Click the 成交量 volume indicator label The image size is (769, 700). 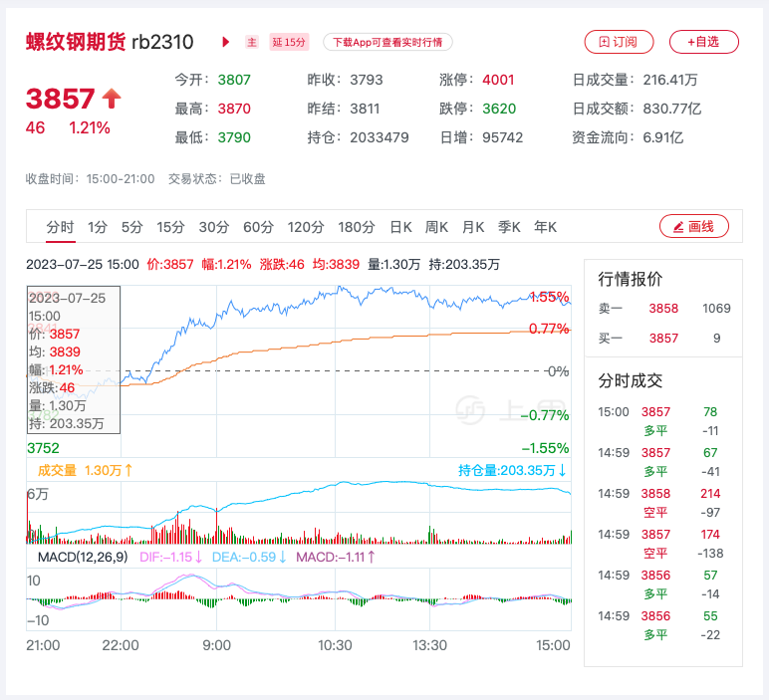click(x=57, y=470)
